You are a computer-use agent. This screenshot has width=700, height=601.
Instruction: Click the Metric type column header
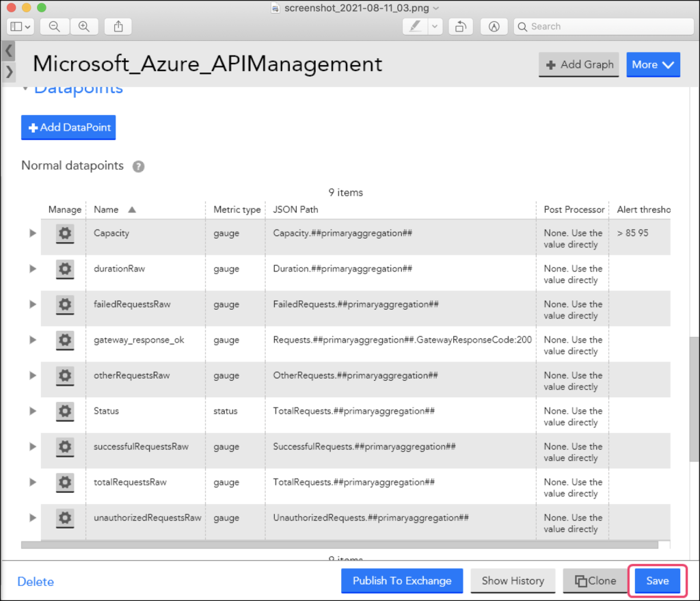tap(237, 209)
